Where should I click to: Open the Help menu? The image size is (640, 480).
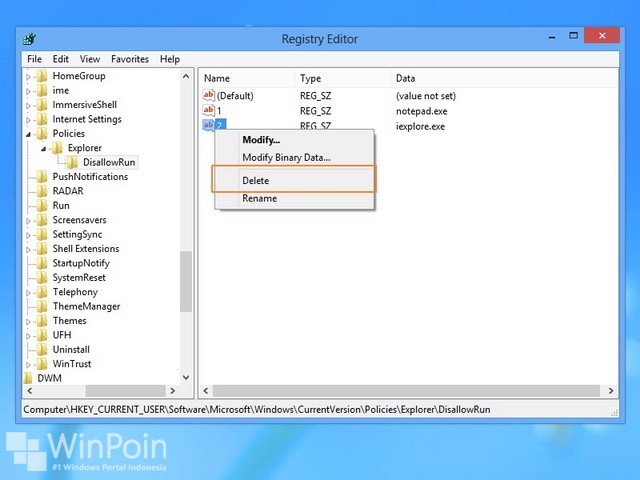[170, 59]
